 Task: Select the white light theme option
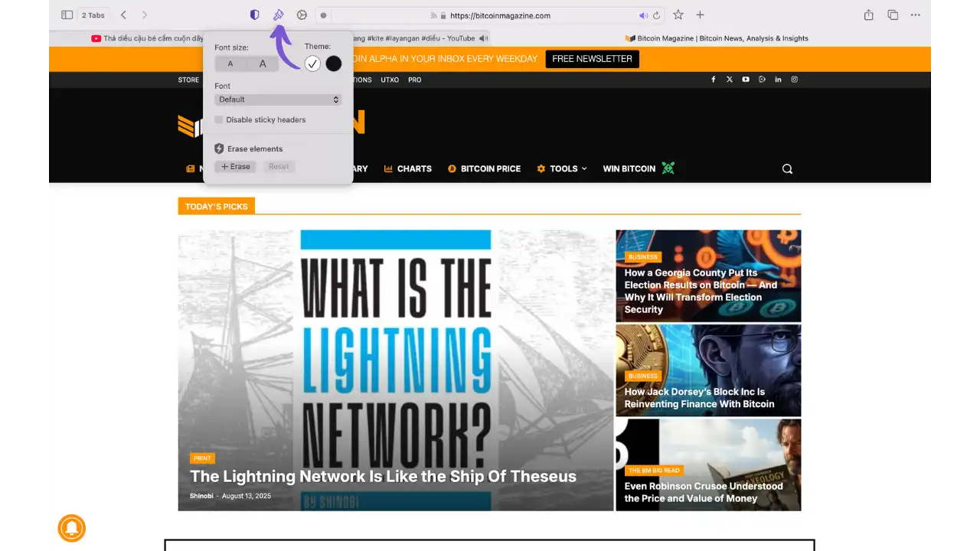point(312,64)
